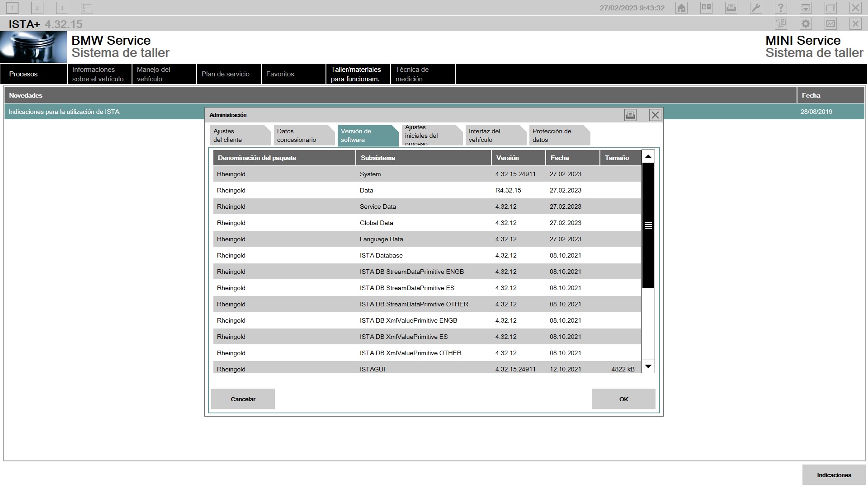868x488 pixels.
Task: Open Técnica de medición menu
Action: [x=423, y=74]
